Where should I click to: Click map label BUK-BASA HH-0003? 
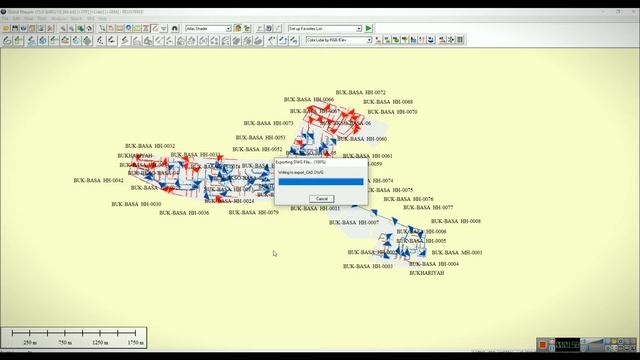pos(368,267)
